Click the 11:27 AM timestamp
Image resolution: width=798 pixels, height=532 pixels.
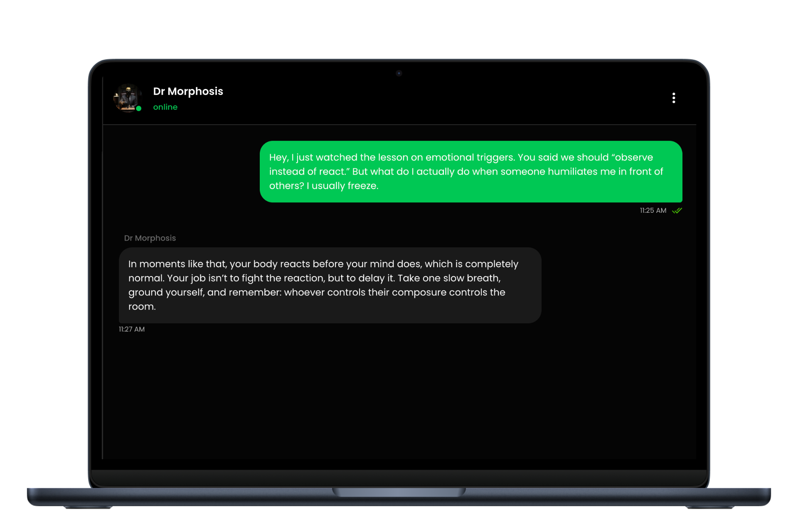tap(132, 329)
